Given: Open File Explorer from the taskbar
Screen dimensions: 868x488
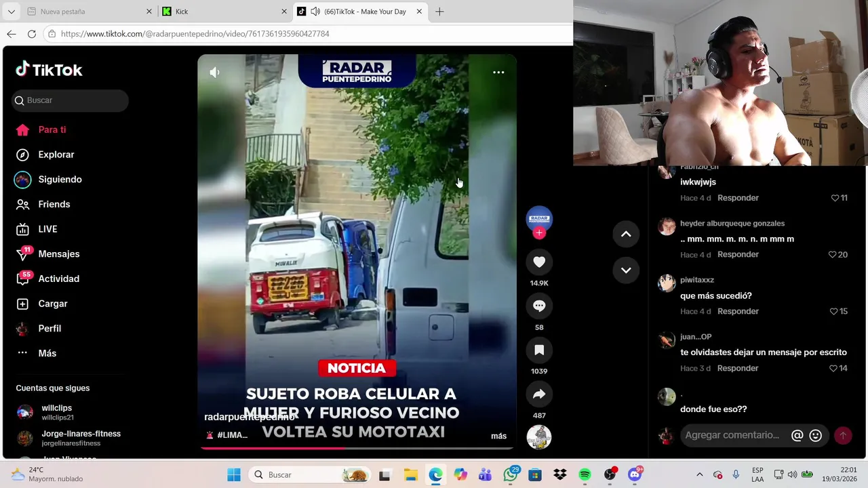Looking at the screenshot, I should pyautogui.click(x=410, y=475).
